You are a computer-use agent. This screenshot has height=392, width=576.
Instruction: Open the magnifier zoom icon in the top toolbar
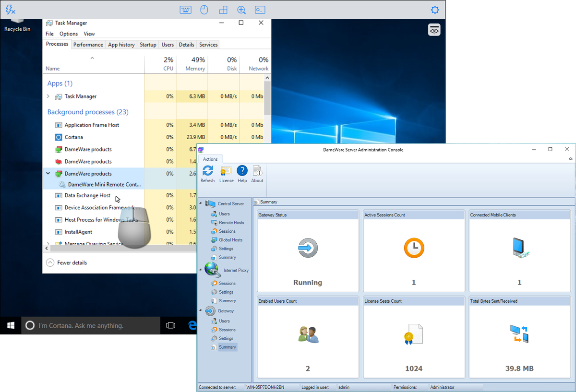click(241, 10)
